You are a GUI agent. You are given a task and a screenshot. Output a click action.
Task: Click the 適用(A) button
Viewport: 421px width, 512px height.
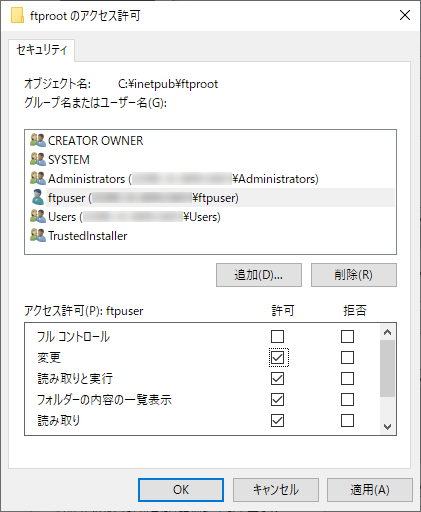coord(370,490)
